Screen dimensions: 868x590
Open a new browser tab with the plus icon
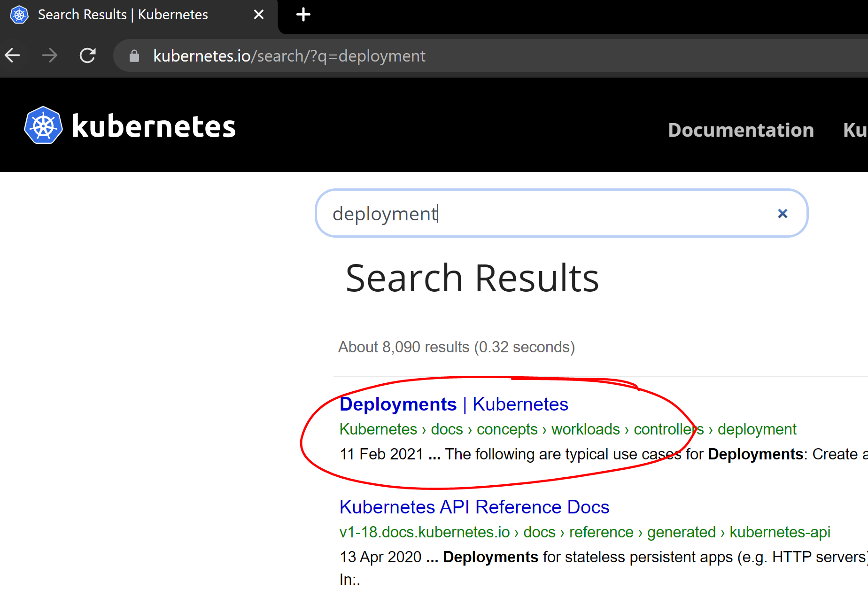pyautogui.click(x=303, y=15)
